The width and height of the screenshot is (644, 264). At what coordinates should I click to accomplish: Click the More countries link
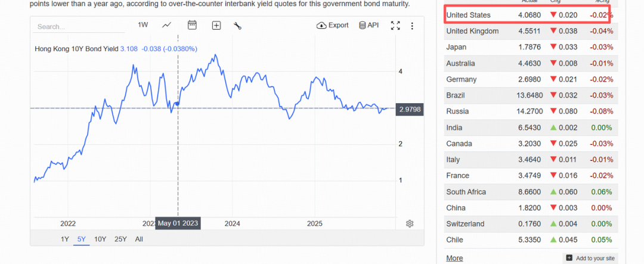(454, 258)
